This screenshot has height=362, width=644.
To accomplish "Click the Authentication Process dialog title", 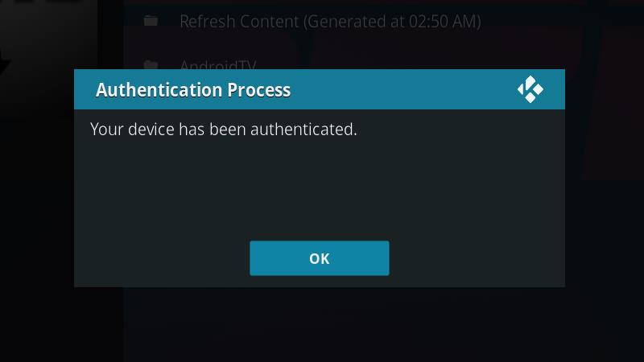I will point(193,90).
